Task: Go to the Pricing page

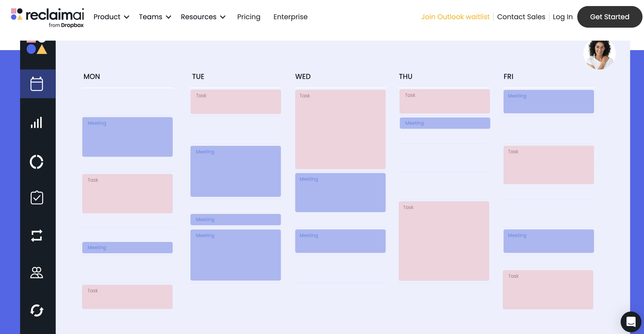Action: pos(249,17)
